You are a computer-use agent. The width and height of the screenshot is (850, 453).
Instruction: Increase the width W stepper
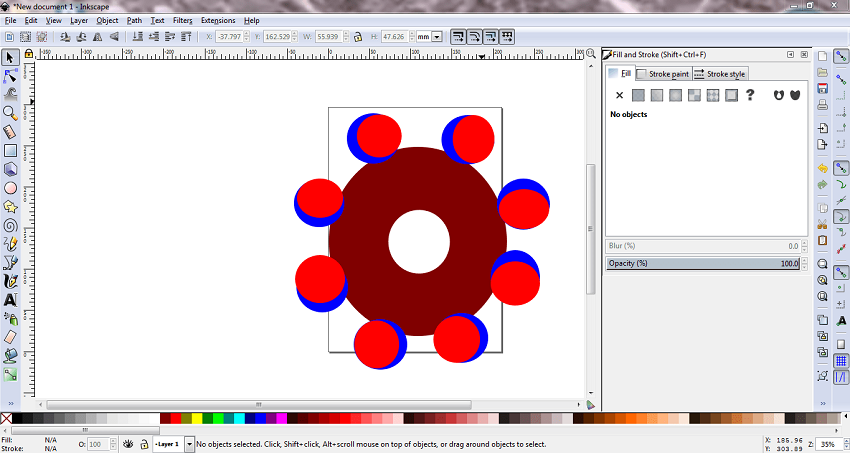point(346,34)
